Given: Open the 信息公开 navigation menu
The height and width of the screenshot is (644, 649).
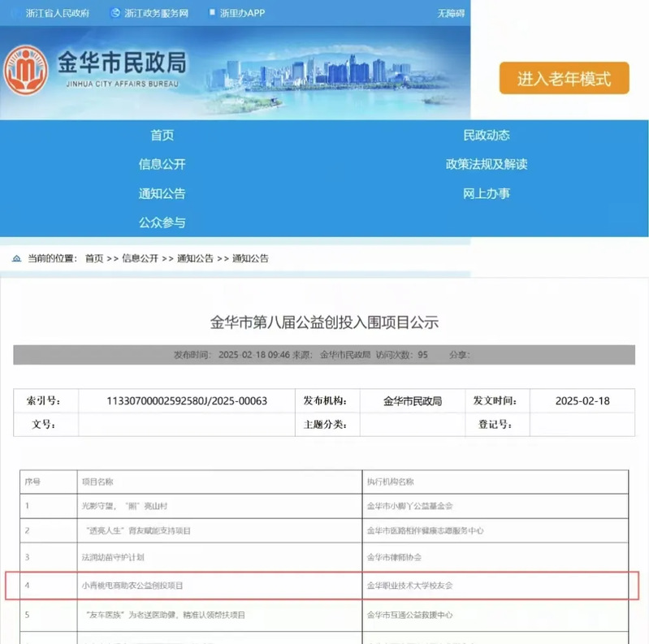Looking at the screenshot, I should 162,164.
